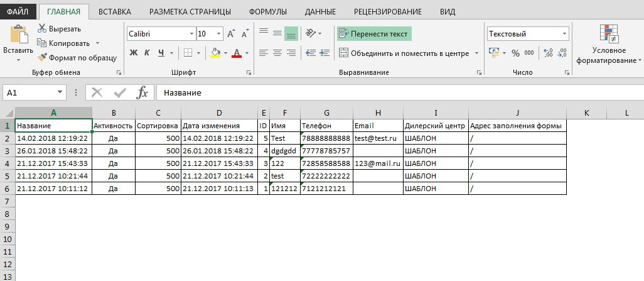Switch to the РЕЦЕНЗИРОВАНИЕ tab

point(388,11)
